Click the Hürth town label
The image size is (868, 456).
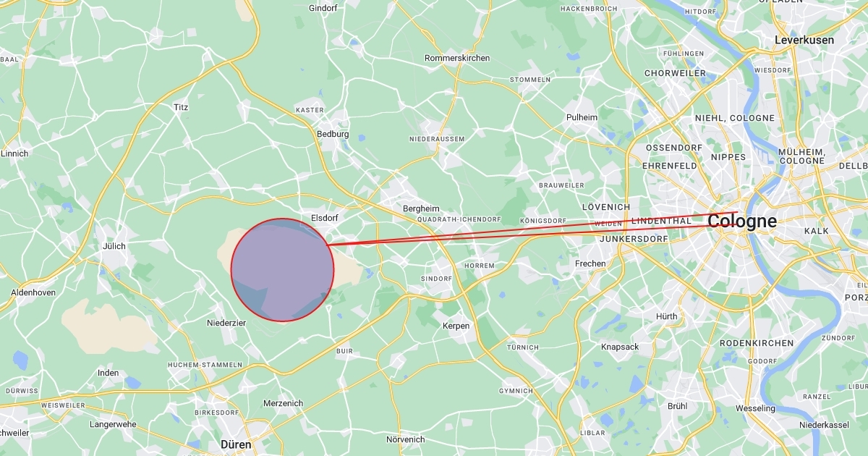[666, 316]
